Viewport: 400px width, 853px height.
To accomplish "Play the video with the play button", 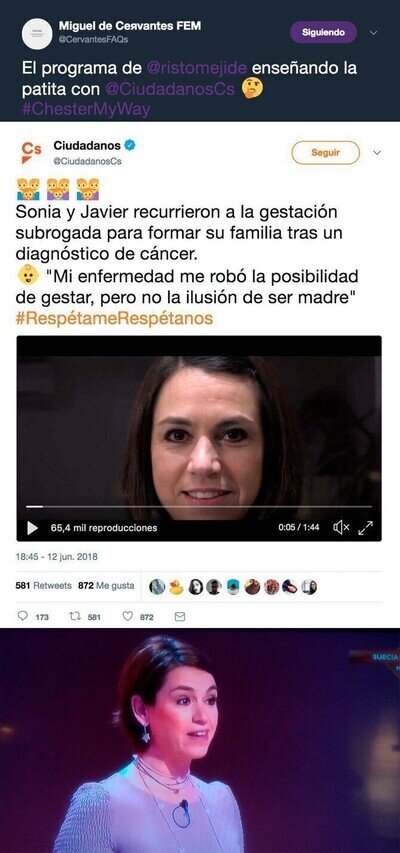I will 33,528.
